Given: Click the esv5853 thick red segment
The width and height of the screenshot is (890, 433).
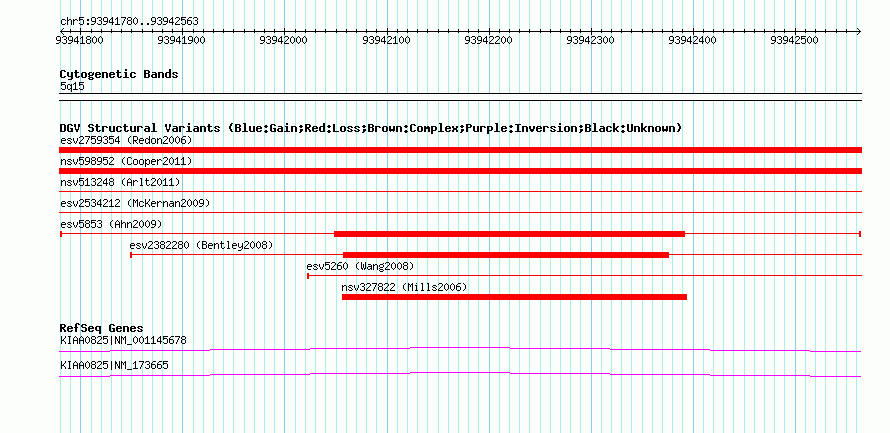Looking at the screenshot, I should (510, 234).
